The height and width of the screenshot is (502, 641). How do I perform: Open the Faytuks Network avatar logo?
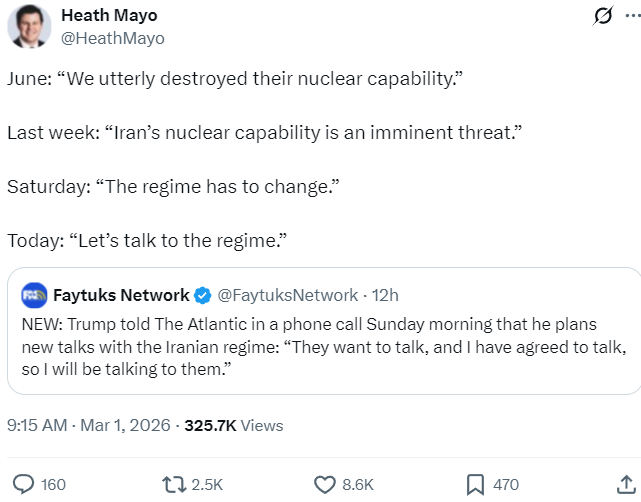34,295
